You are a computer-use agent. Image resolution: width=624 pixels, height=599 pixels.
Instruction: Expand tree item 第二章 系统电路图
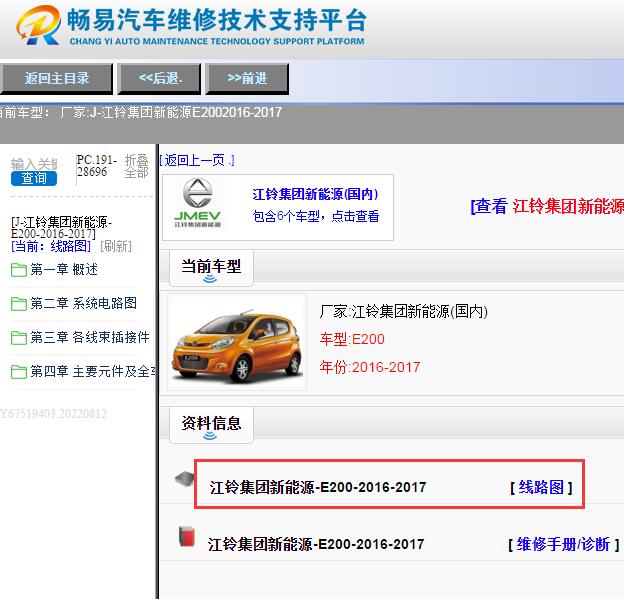click(x=84, y=303)
